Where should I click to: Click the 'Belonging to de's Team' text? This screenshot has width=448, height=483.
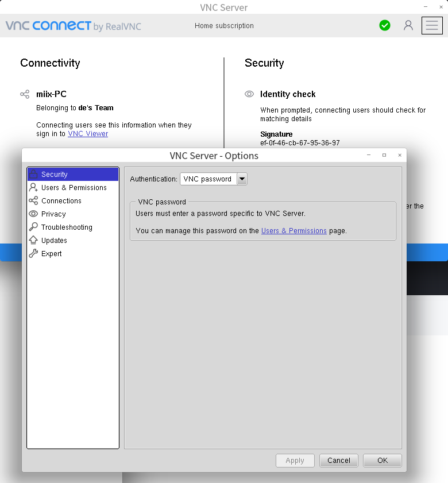[75, 108]
